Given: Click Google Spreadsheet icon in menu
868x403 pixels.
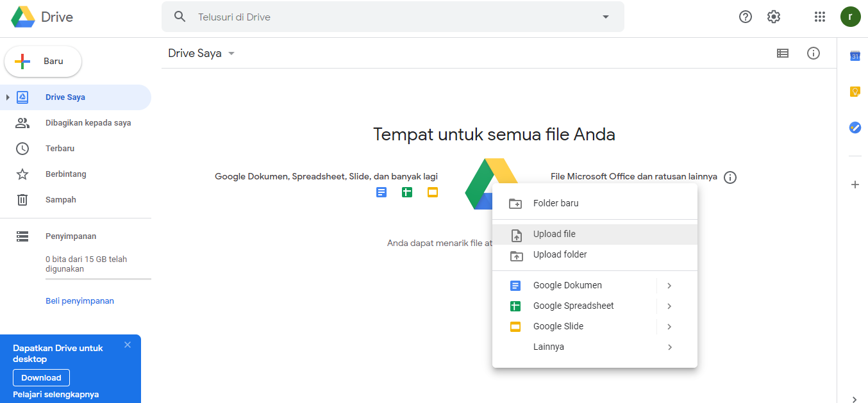Looking at the screenshot, I should [x=515, y=306].
